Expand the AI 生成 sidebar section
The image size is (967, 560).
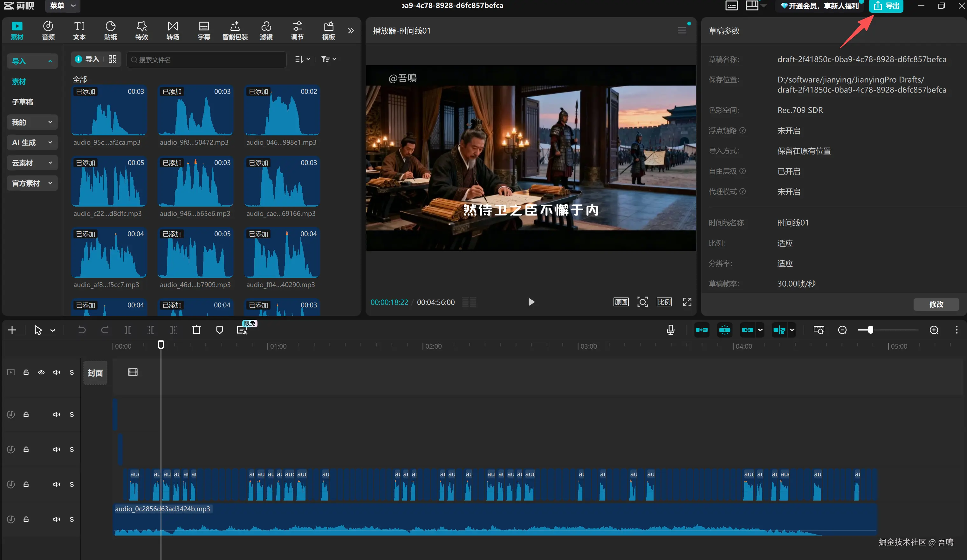coord(32,143)
